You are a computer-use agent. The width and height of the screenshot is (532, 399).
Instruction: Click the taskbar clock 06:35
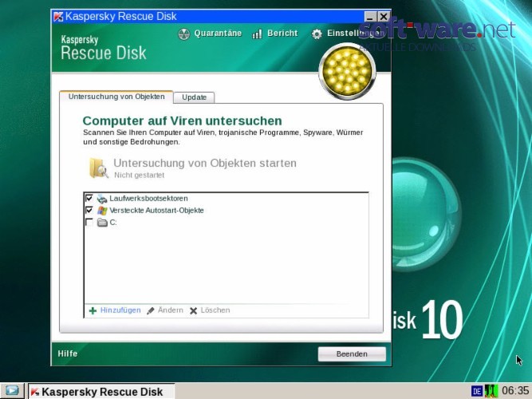515,391
